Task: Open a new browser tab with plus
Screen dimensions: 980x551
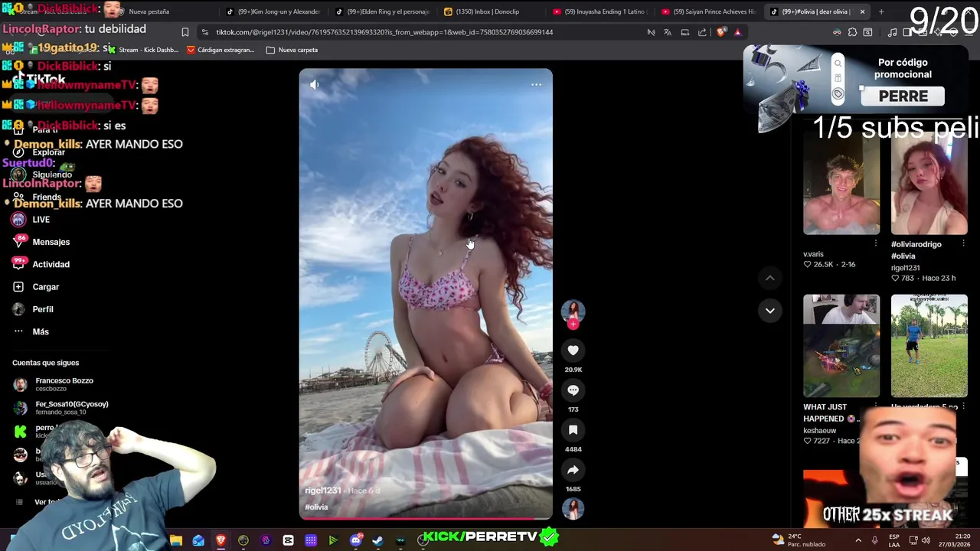Action: point(881,11)
